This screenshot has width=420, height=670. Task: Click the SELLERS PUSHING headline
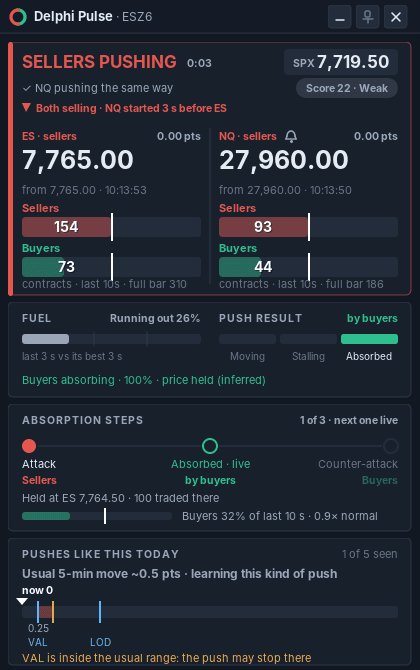(x=99, y=62)
